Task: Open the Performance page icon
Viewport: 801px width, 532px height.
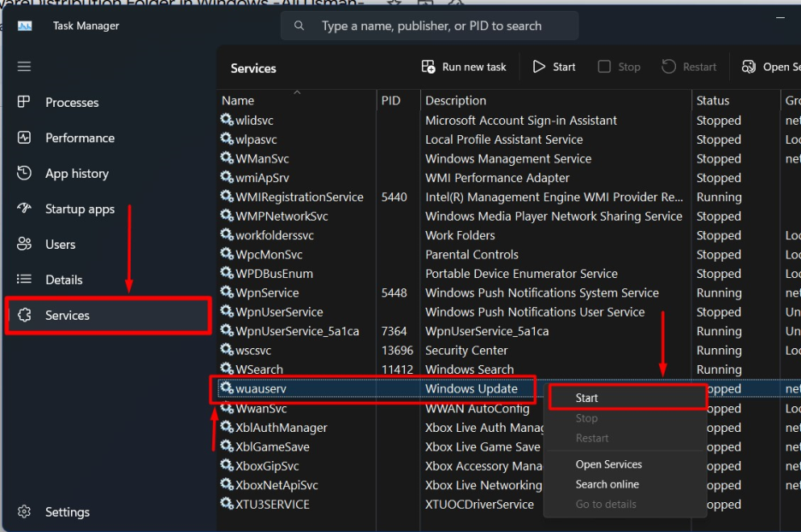Action: click(24, 138)
